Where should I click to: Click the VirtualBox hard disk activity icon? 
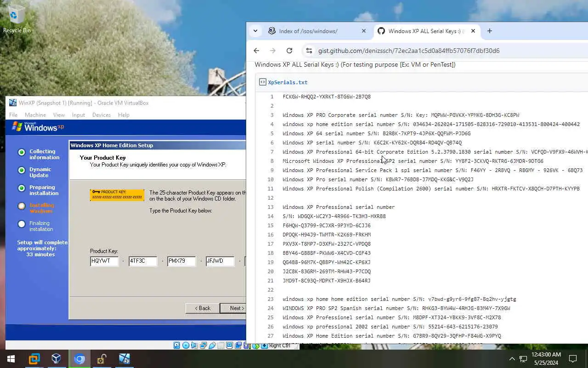[176, 345]
